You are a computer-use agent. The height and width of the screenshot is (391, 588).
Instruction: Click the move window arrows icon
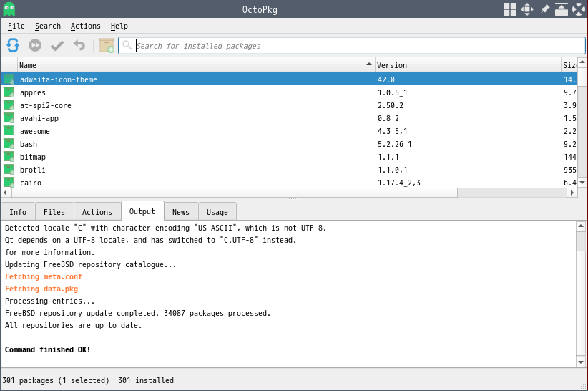[x=527, y=9]
